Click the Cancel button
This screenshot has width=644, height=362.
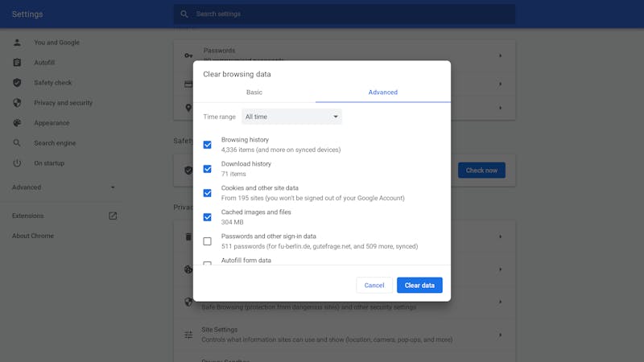(374, 286)
